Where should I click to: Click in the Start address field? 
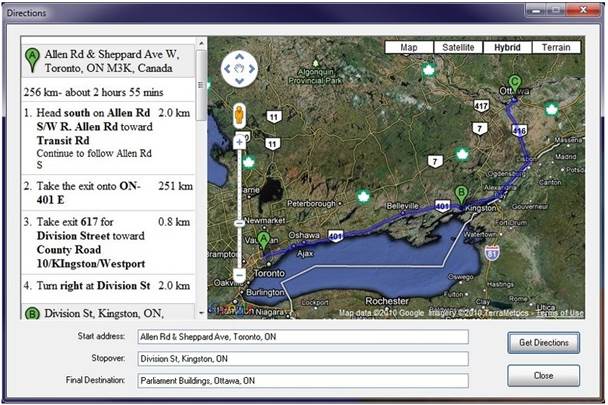pyautogui.click(x=303, y=338)
